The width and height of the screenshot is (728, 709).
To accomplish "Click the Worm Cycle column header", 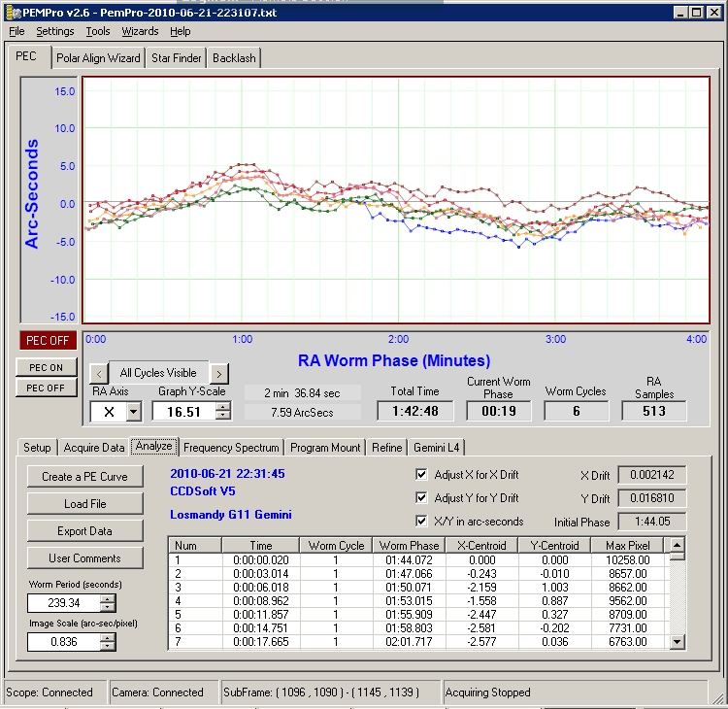I will (x=336, y=546).
